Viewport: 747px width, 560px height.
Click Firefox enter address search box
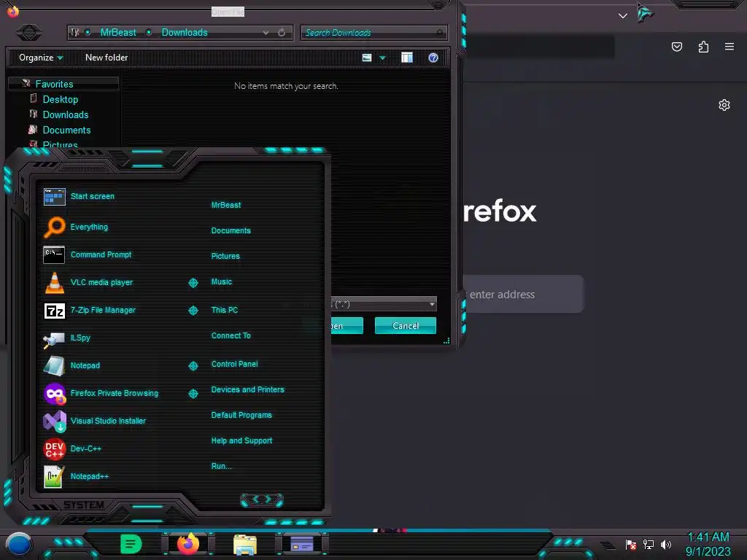[523, 295]
